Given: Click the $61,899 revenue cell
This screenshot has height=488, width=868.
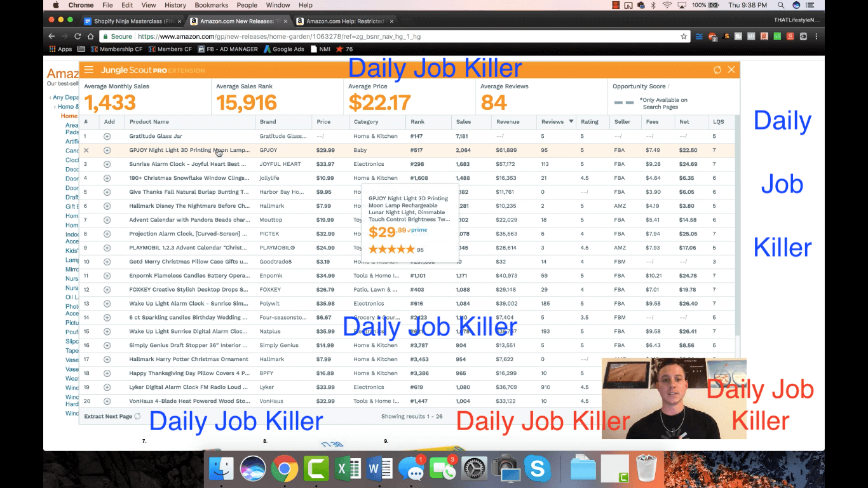Looking at the screenshot, I should (x=506, y=151).
